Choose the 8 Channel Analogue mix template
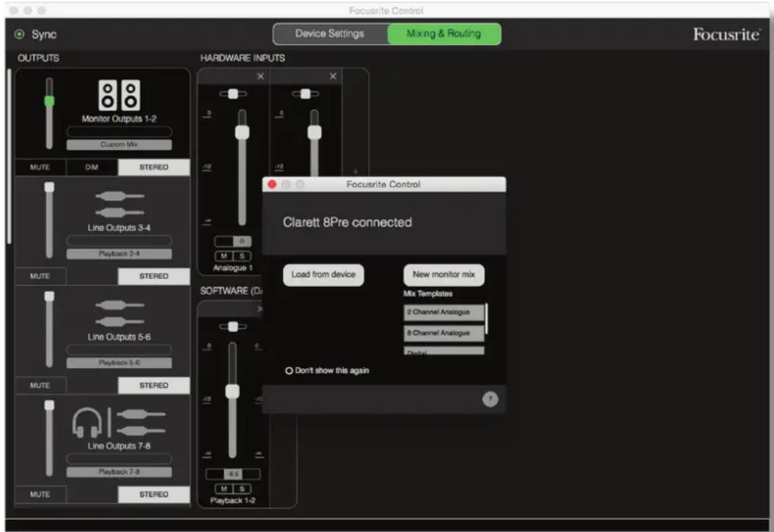 point(444,333)
